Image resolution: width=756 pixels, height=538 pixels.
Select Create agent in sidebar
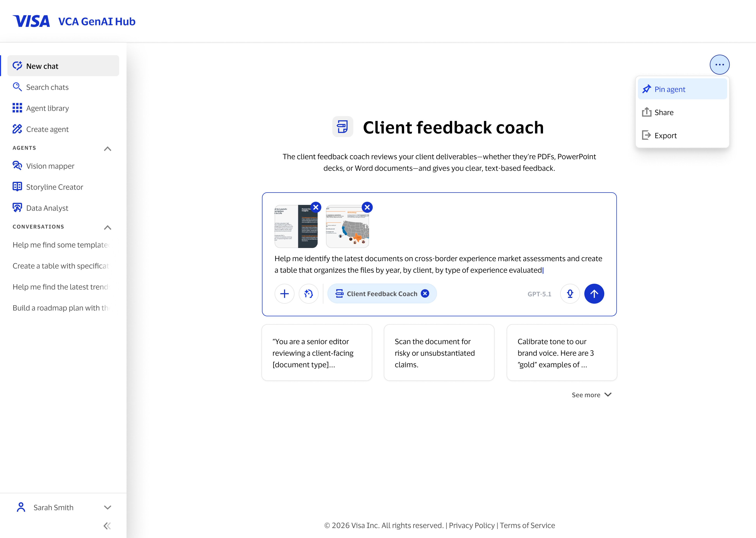tap(63, 129)
